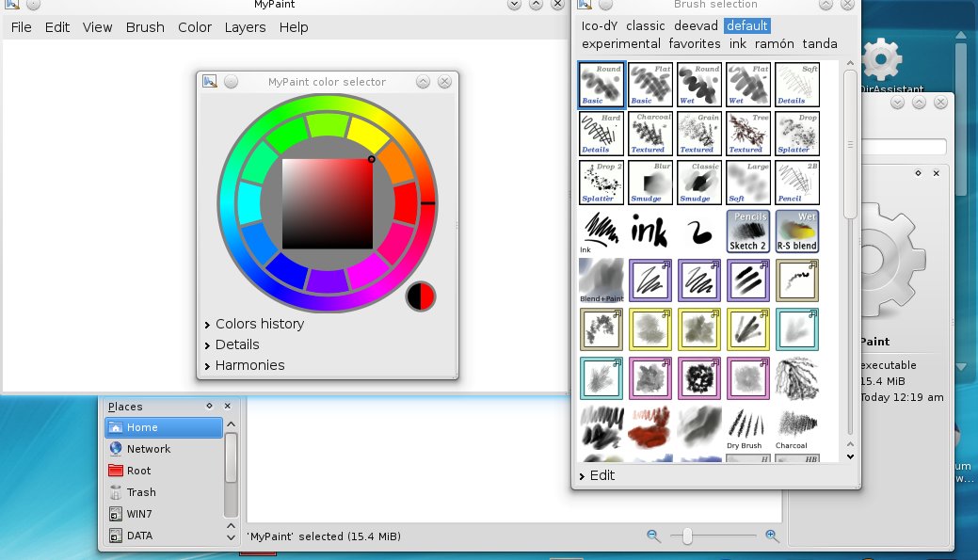This screenshot has height=560, width=978.
Task: Open the Edit menu in MyPaint
Action: pos(56,27)
